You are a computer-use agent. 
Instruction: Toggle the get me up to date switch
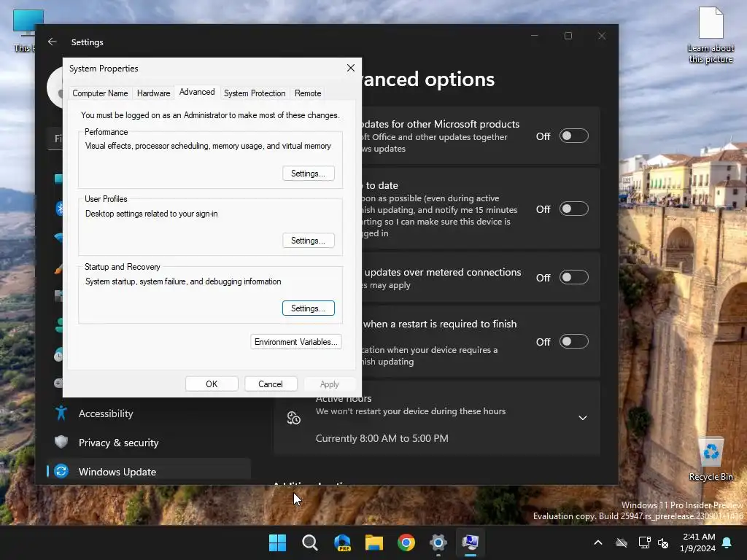pyautogui.click(x=573, y=209)
